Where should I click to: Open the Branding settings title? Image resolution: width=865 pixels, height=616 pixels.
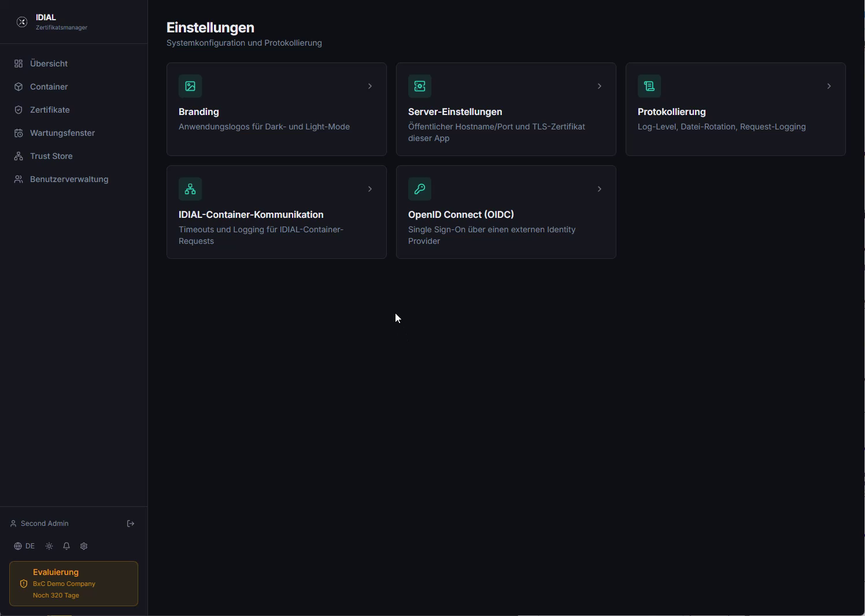[x=198, y=112]
